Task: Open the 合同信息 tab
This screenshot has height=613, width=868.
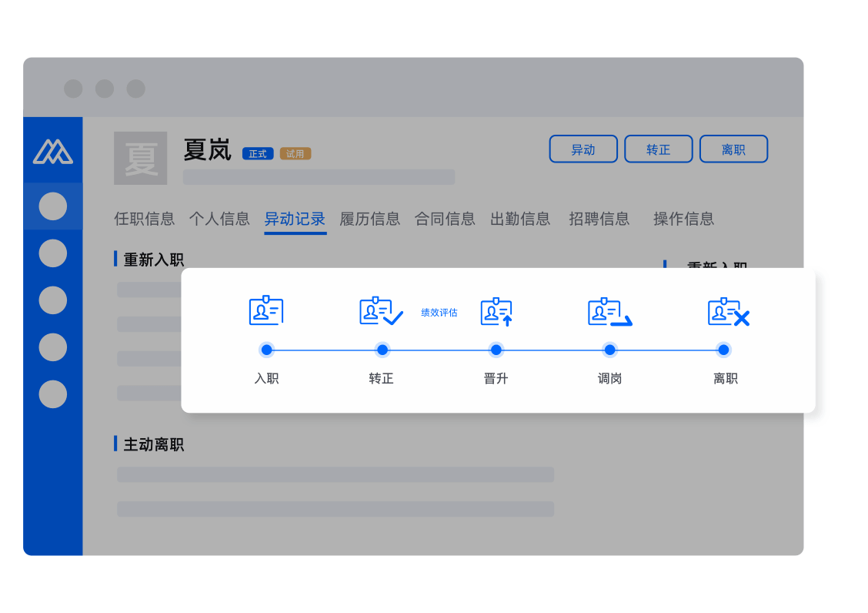Action: [445, 219]
